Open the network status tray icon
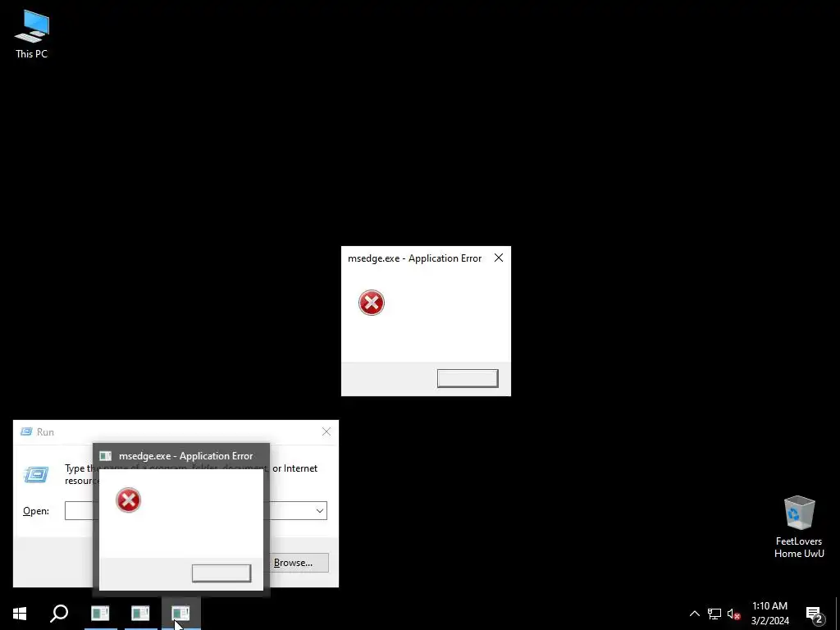The width and height of the screenshot is (840, 630). tap(714, 614)
